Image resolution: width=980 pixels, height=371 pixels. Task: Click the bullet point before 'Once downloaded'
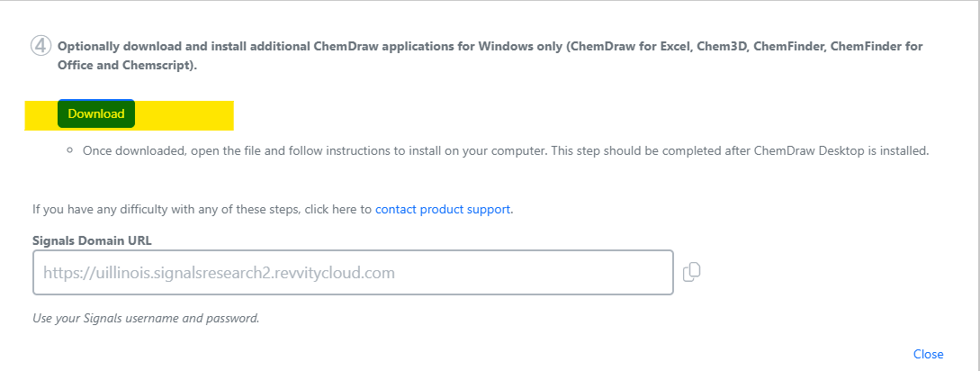70,150
